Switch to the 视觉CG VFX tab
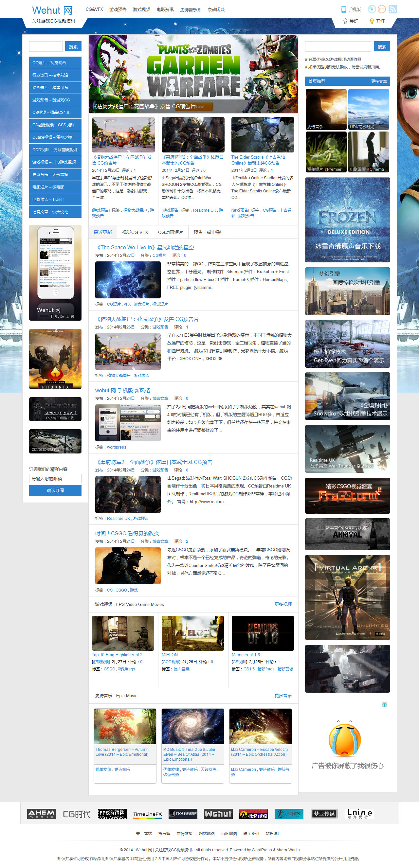This screenshot has height=868, width=419. click(135, 232)
